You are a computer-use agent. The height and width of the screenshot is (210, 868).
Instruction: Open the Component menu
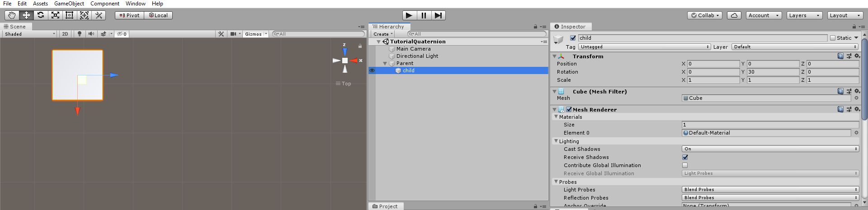[x=105, y=4]
